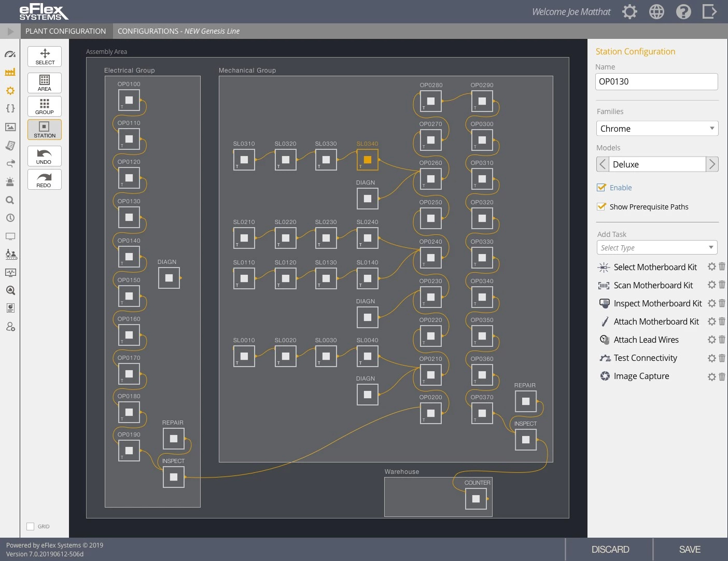The height and width of the screenshot is (561, 728).
Task: Open the help question mark icon
Action: [683, 11]
